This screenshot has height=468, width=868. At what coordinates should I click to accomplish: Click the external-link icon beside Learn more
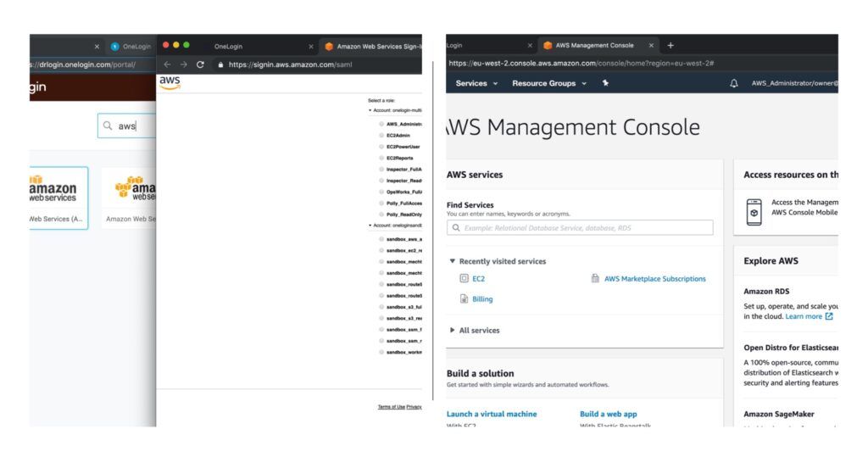tap(829, 316)
